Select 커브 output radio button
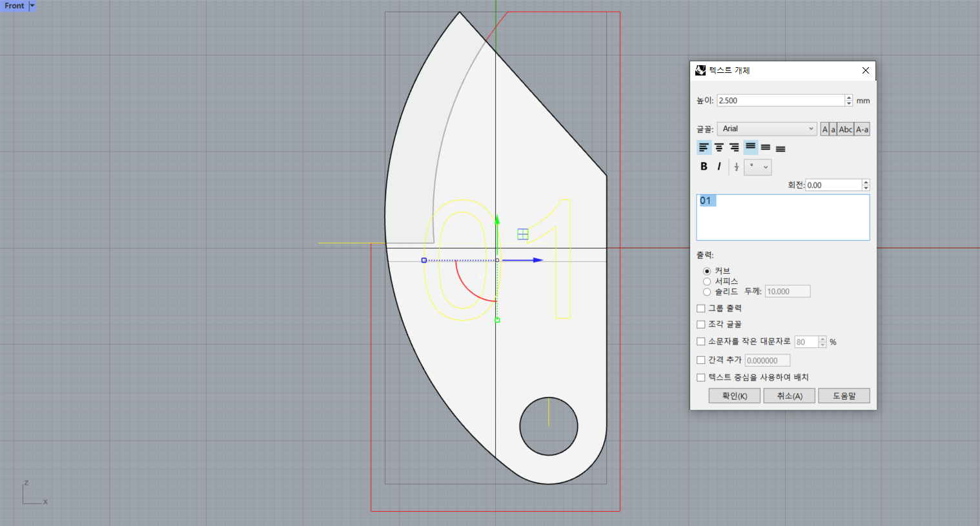 (x=707, y=271)
